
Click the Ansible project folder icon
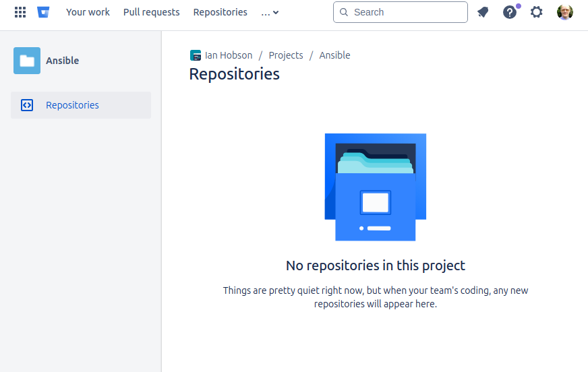27,61
